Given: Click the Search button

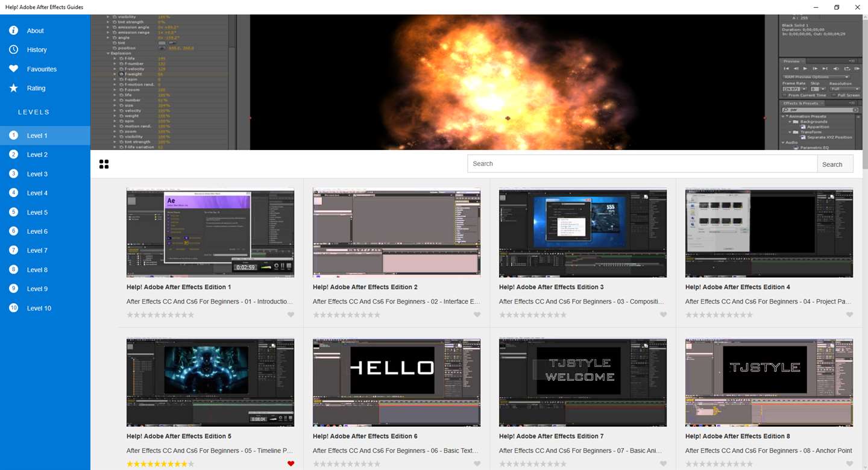Looking at the screenshot, I should (x=835, y=164).
